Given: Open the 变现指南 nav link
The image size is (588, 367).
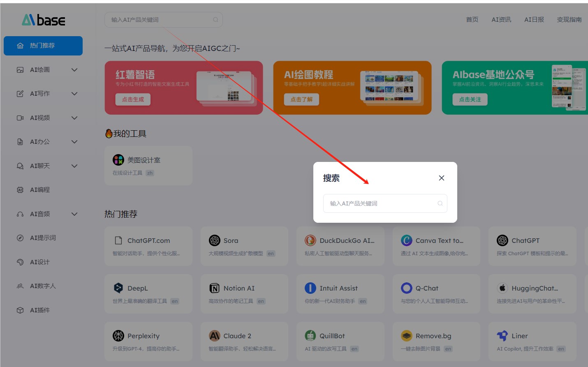Looking at the screenshot, I should coord(569,20).
